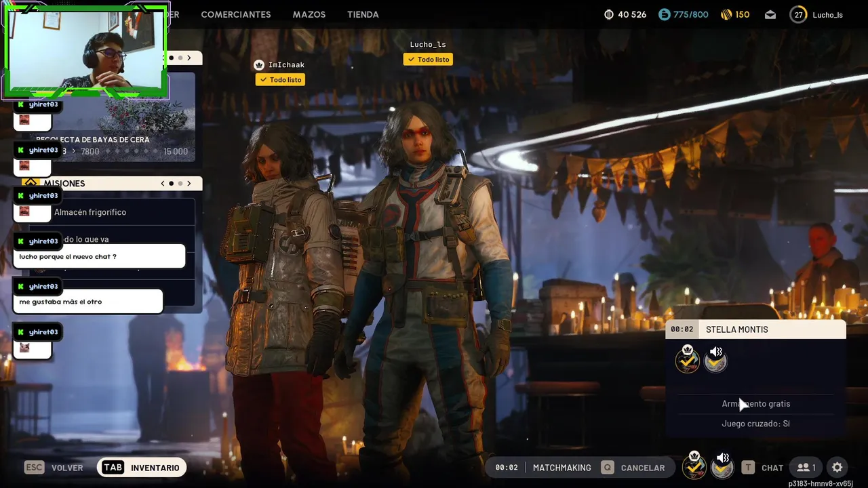Open the Chat button
The image size is (868, 488).
point(772,468)
